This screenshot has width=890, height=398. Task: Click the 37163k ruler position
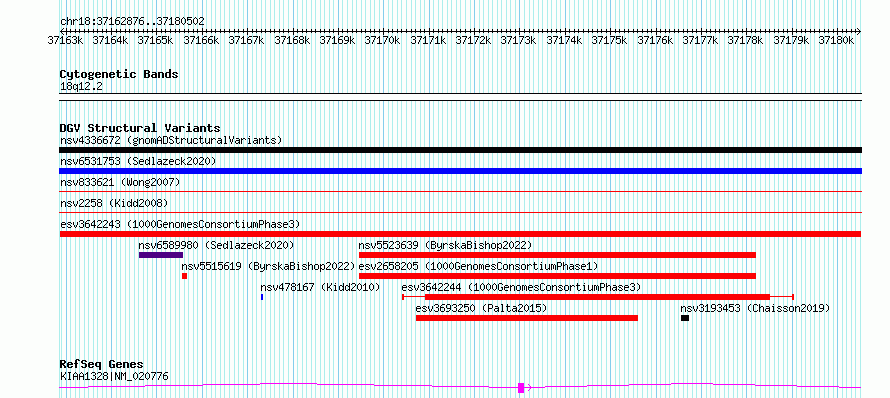pos(66,40)
